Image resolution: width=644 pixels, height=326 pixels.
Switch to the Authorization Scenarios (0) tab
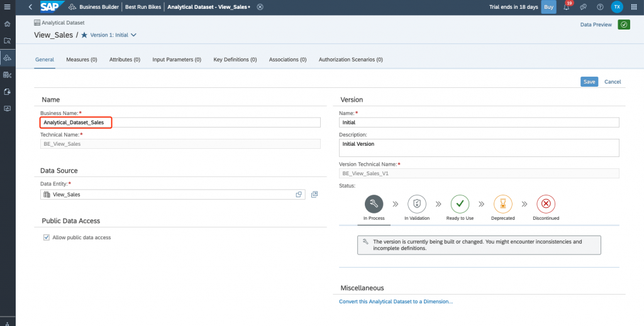click(x=351, y=60)
